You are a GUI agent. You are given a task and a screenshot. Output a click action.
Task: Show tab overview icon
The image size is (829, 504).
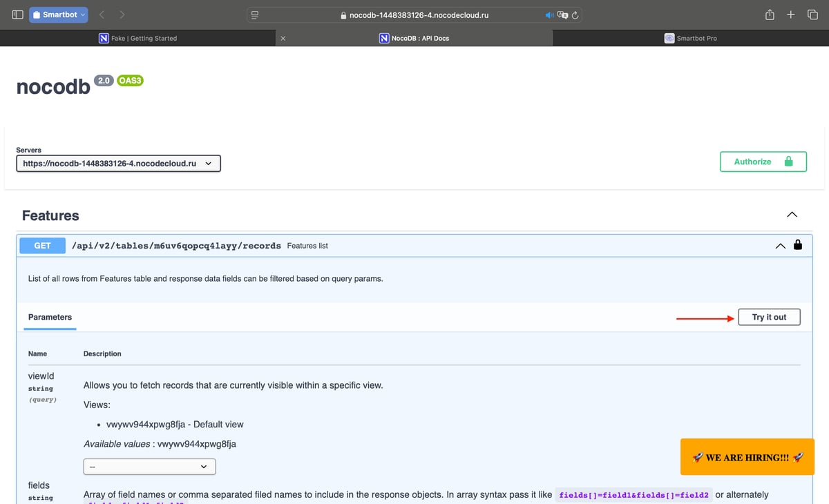(812, 14)
